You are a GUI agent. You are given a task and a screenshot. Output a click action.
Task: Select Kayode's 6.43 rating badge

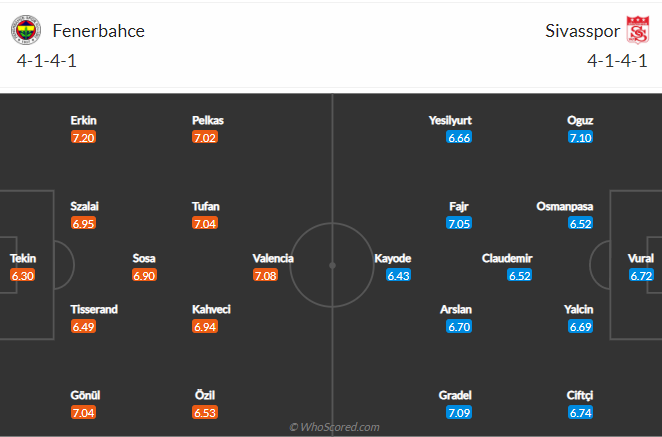pos(399,275)
